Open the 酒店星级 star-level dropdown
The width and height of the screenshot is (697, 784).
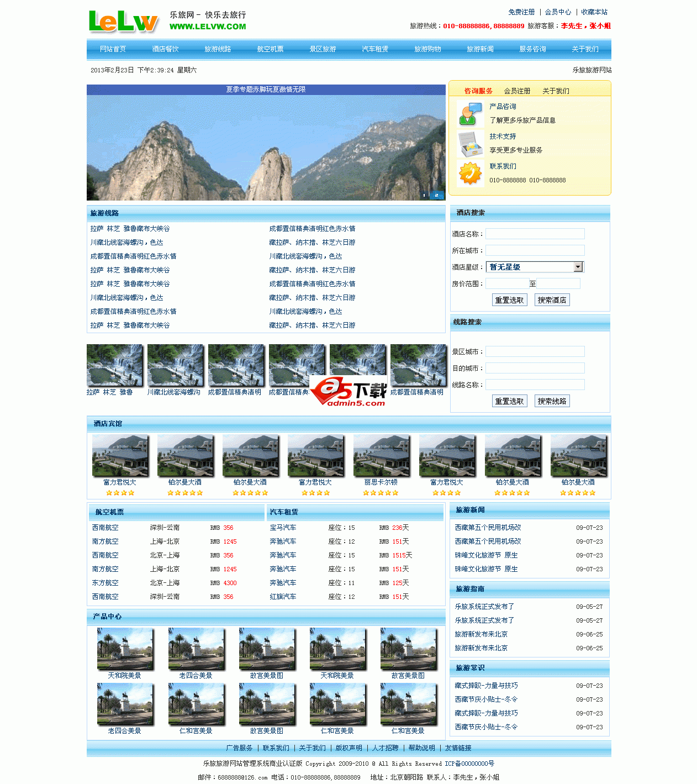point(578,267)
